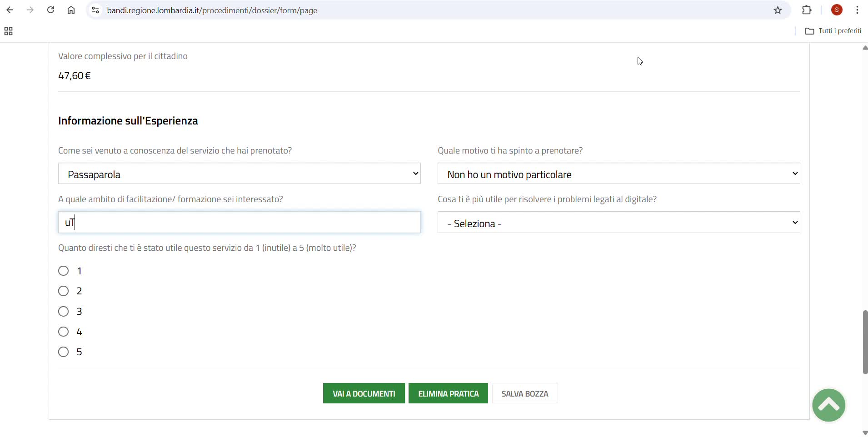Select usefulness rating 5
This screenshot has width=868, height=437.
[64, 352]
